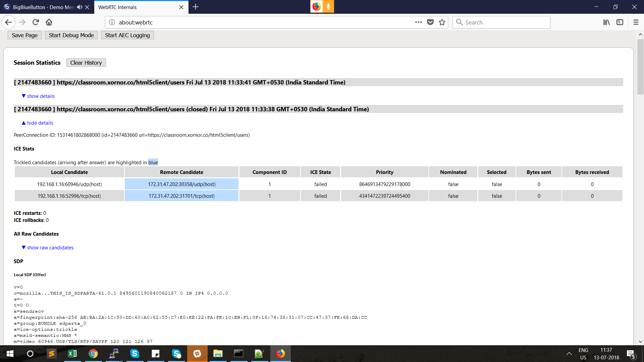Save the page to Pocket
Screen dimensions: 644x362
coord(430,22)
